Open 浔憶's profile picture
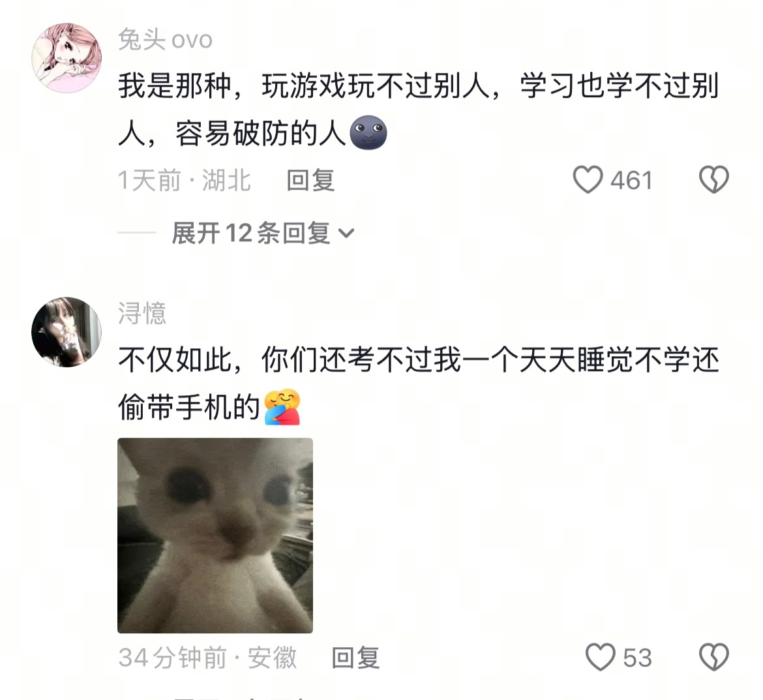This screenshot has height=700, width=763. pyautogui.click(x=67, y=332)
